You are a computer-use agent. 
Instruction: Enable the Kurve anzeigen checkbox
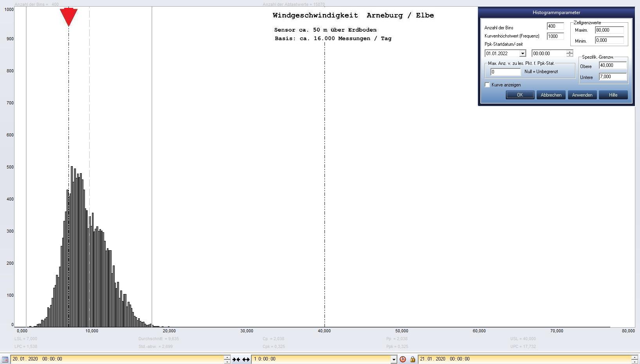(487, 85)
